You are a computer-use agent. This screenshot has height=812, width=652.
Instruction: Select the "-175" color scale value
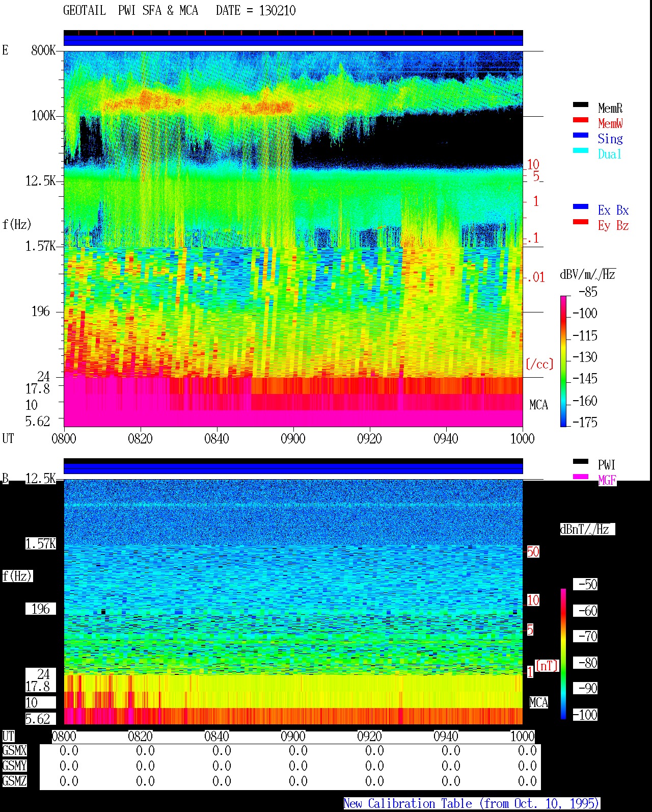click(x=585, y=422)
